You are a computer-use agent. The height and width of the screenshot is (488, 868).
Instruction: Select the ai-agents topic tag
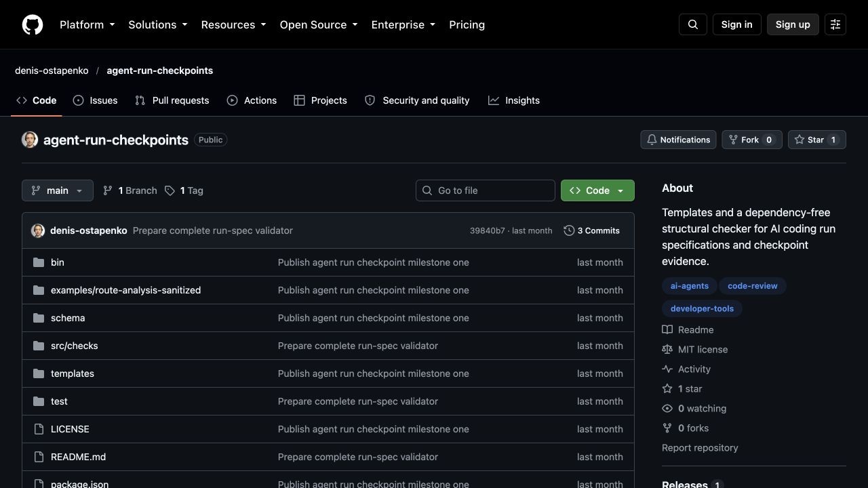[690, 286]
